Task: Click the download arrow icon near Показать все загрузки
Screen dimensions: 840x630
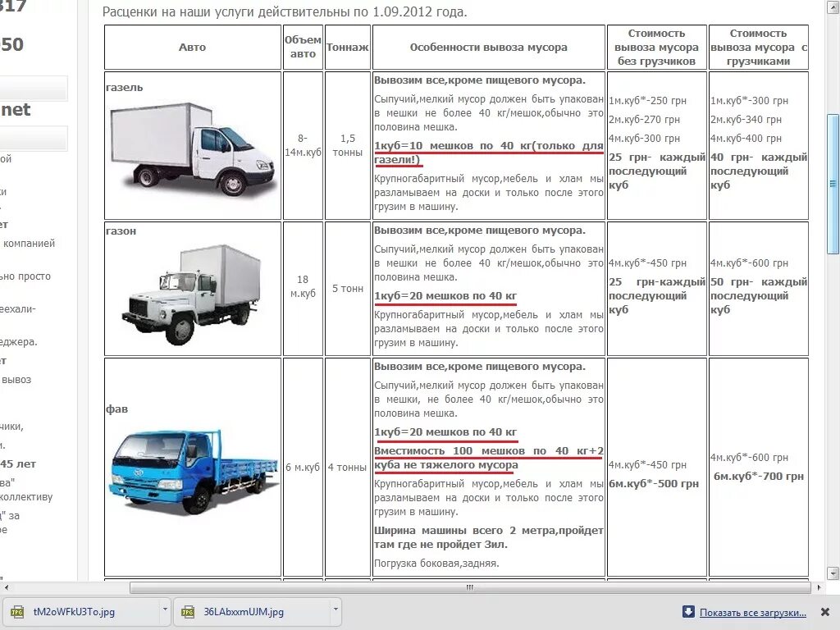Action: 688,612
